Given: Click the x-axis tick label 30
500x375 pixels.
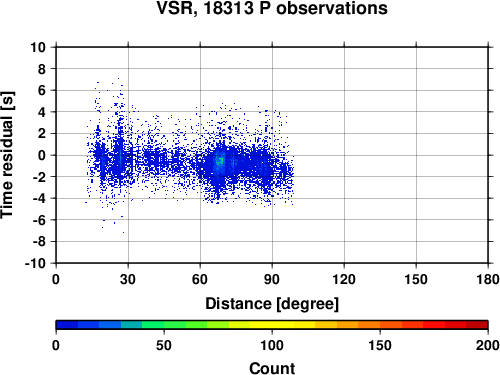Looking at the screenshot, I should 128,279.
